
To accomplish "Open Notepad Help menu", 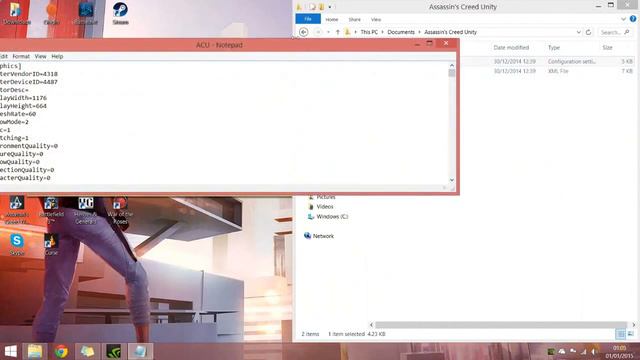I will pyautogui.click(x=57, y=56).
